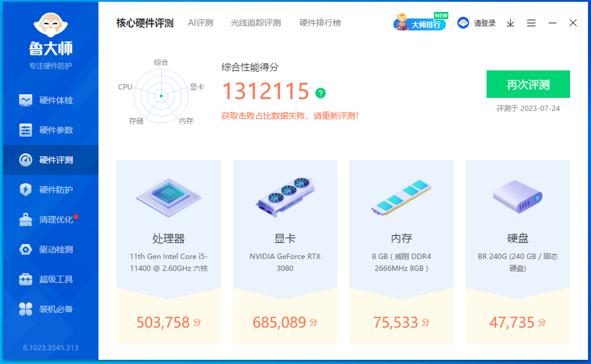Viewport: 591px width, 364px height.
Task: Click the memory stick icon
Action: click(401, 198)
